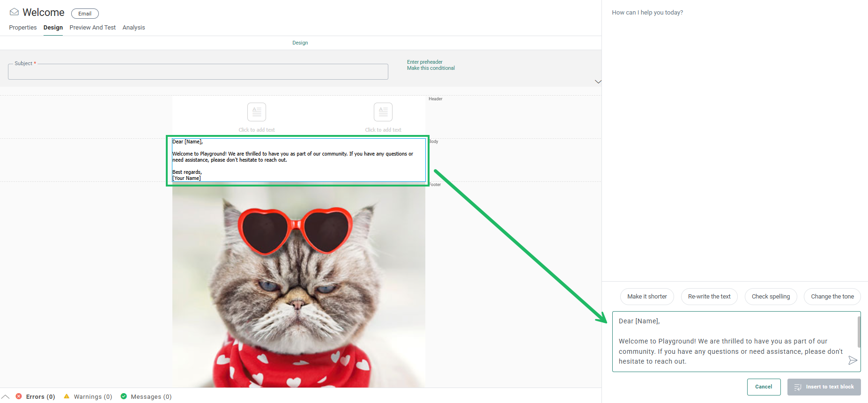The image size is (868, 403).
Task: Click the chat text area scrollbar
Action: click(859, 332)
